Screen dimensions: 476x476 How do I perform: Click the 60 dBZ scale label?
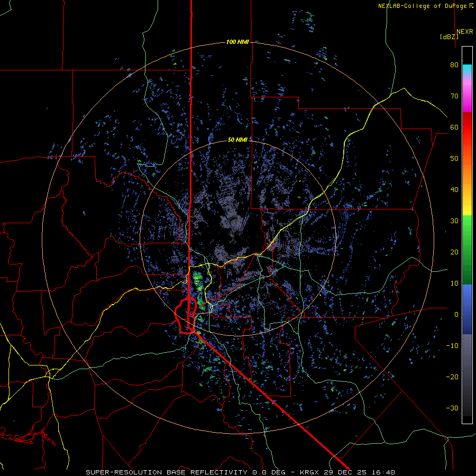(454, 127)
